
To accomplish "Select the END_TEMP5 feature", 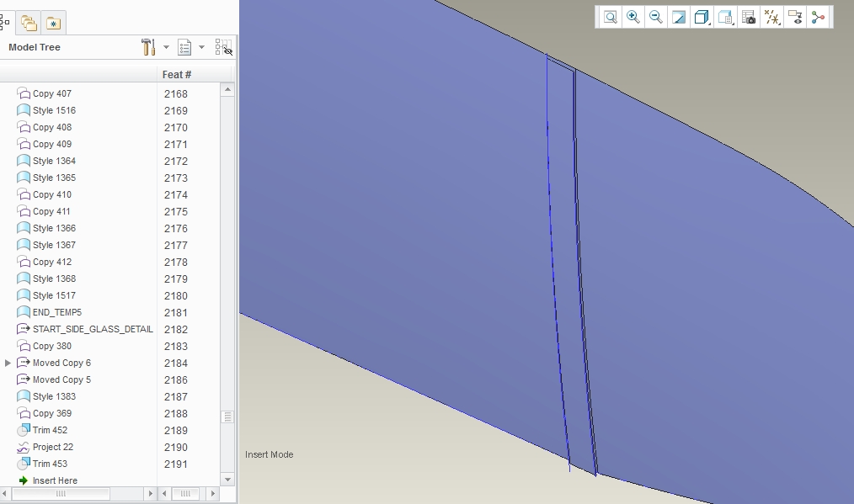I will point(57,312).
